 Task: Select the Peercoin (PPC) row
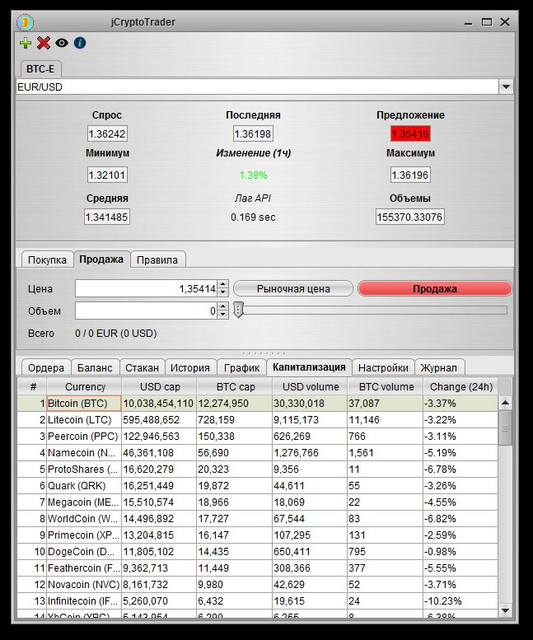click(x=258, y=436)
